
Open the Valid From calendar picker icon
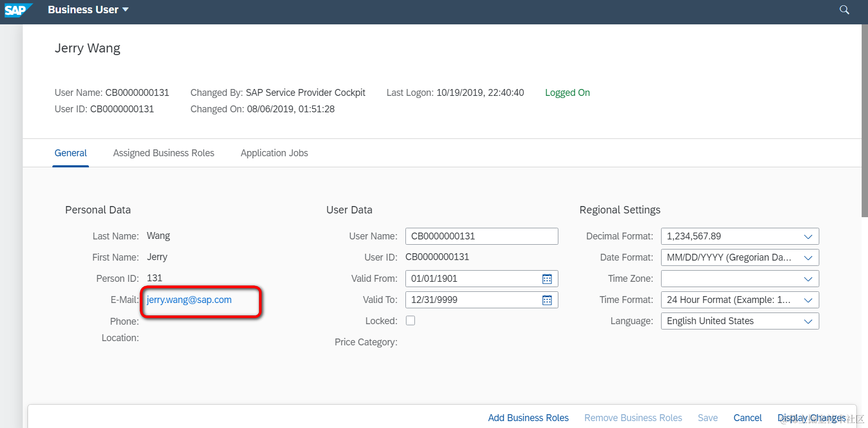[547, 279]
